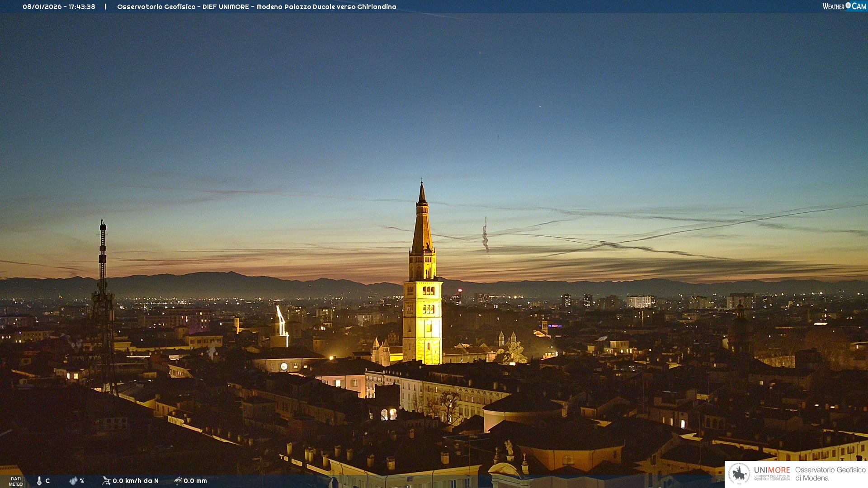Click the 0.0 mm rainfall reading
The width and height of the screenshot is (868, 488).
click(x=195, y=481)
